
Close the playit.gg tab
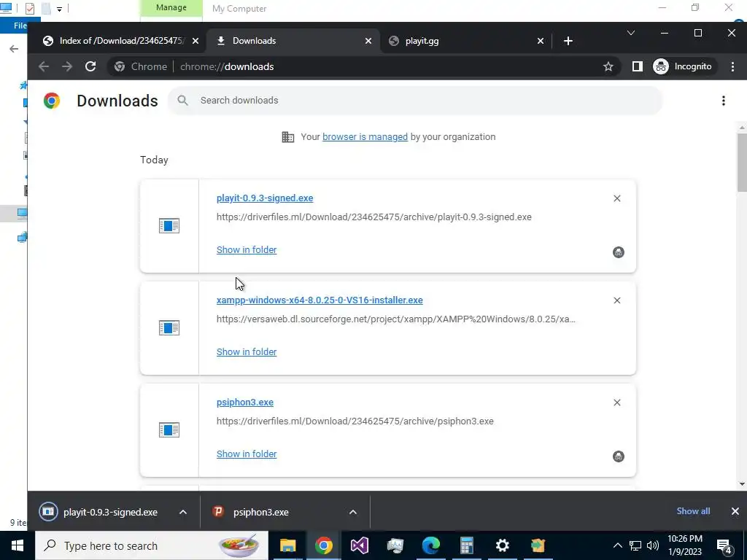tap(541, 41)
